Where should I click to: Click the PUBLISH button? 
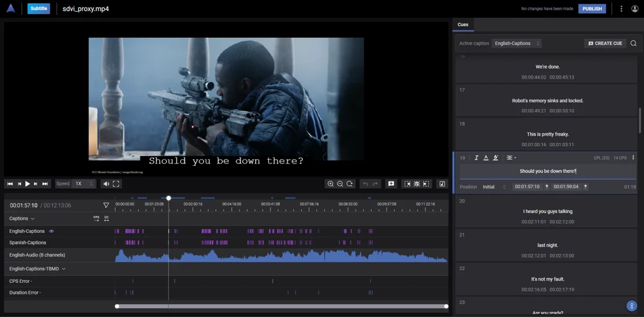pyautogui.click(x=592, y=9)
